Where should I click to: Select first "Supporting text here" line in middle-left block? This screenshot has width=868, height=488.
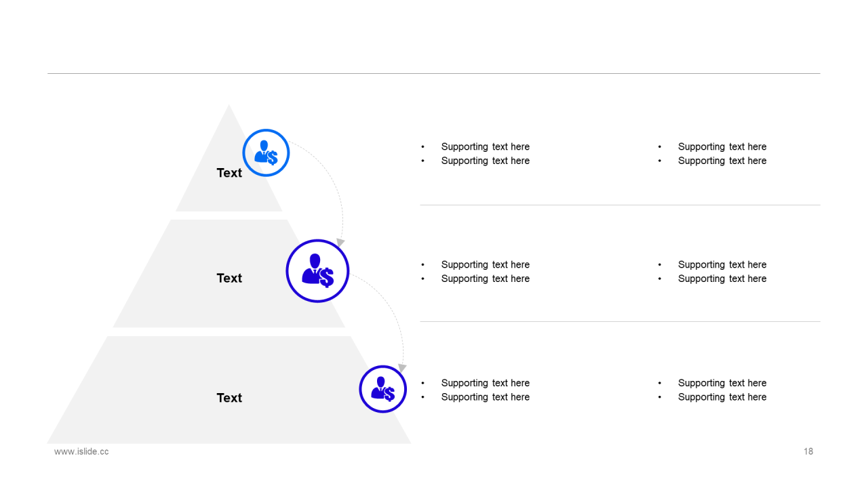(x=485, y=264)
